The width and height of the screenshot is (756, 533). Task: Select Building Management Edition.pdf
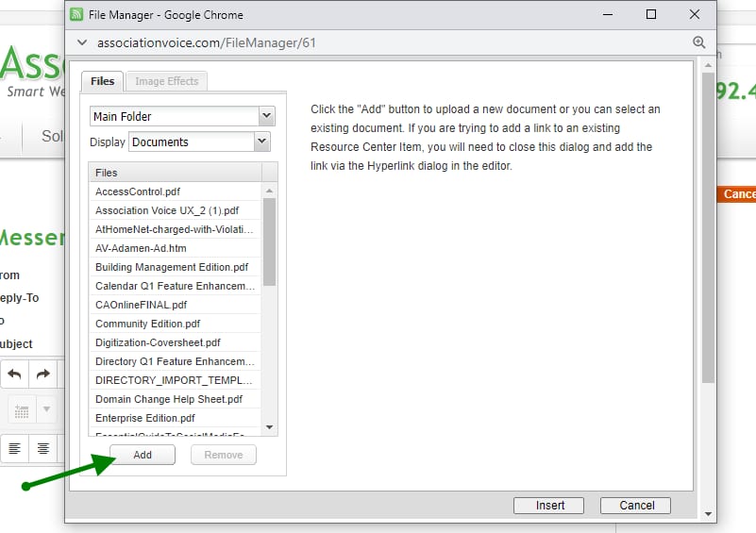176,266
